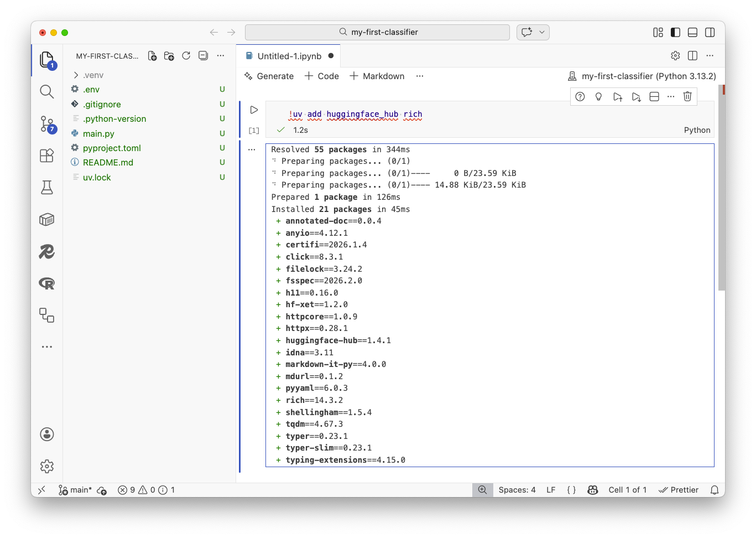Select main.py in the Explorer
This screenshot has width=756, height=538.
click(x=98, y=133)
